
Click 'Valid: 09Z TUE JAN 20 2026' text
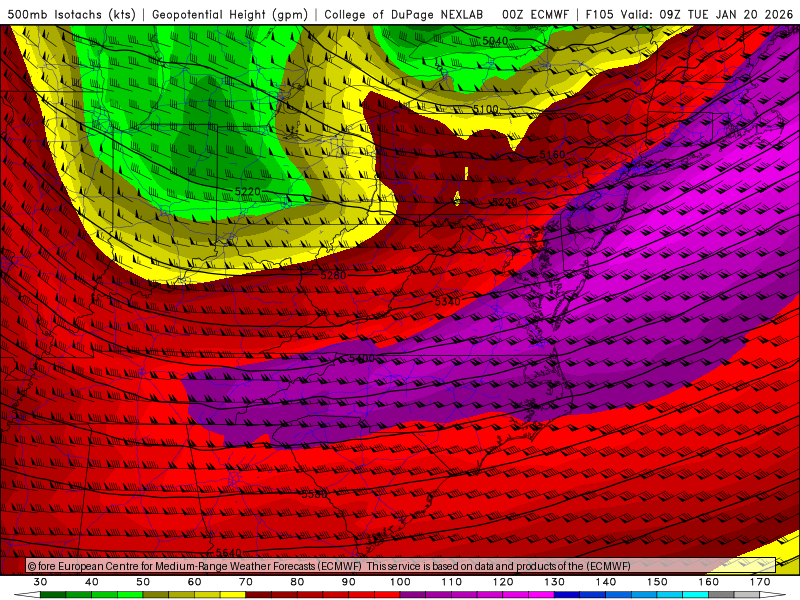[707, 14]
